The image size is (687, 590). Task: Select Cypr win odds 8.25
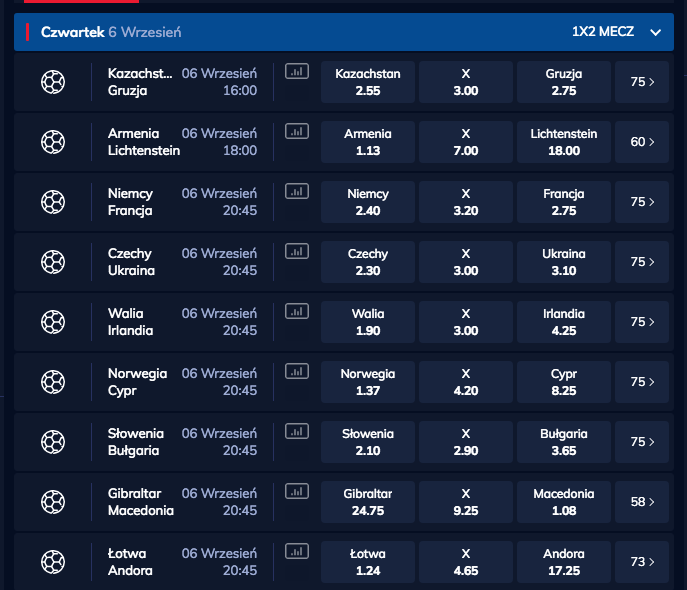(x=564, y=382)
